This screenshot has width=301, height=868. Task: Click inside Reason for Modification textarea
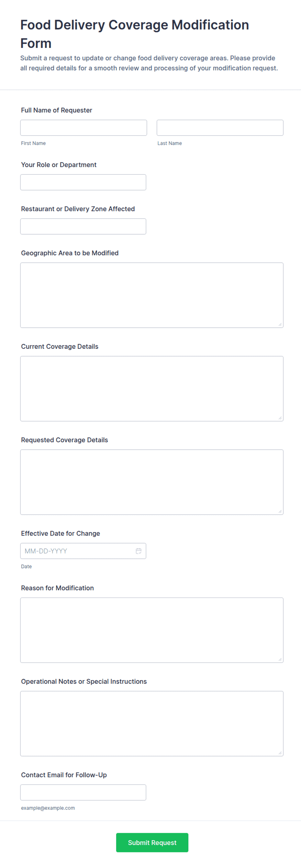(152, 630)
